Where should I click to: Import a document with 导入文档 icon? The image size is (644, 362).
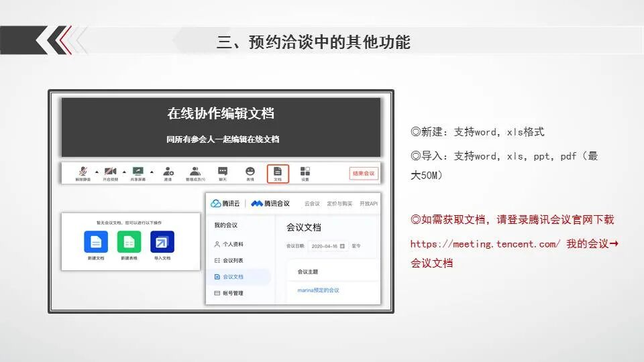(162, 242)
